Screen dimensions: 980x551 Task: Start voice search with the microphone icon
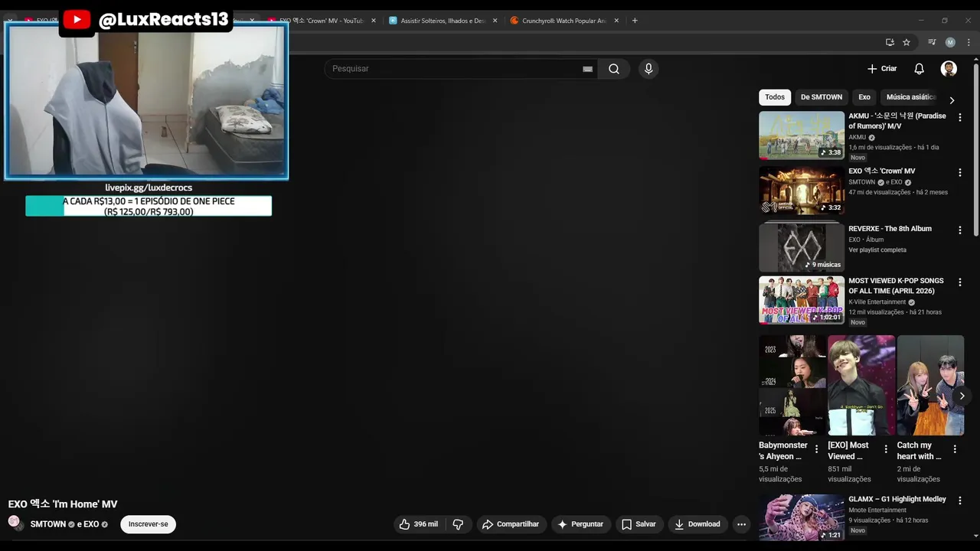(648, 69)
